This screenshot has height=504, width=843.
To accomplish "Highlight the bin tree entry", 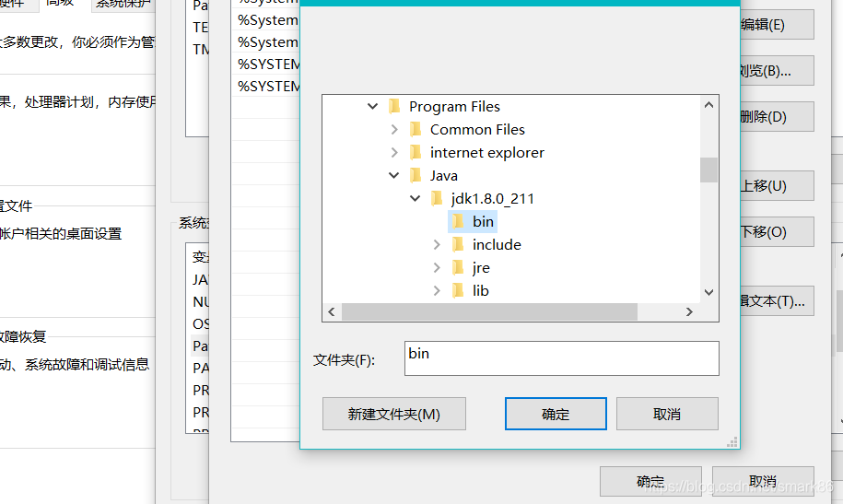I will tap(483, 222).
